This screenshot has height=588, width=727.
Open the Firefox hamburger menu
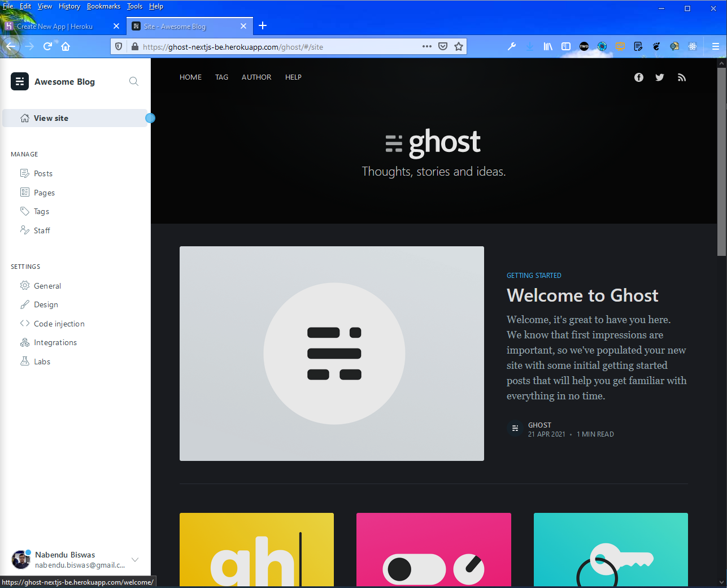715,46
